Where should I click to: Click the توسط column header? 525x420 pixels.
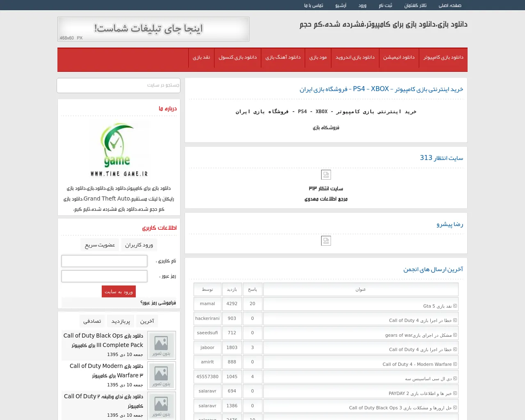pyautogui.click(x=208, y=290)
